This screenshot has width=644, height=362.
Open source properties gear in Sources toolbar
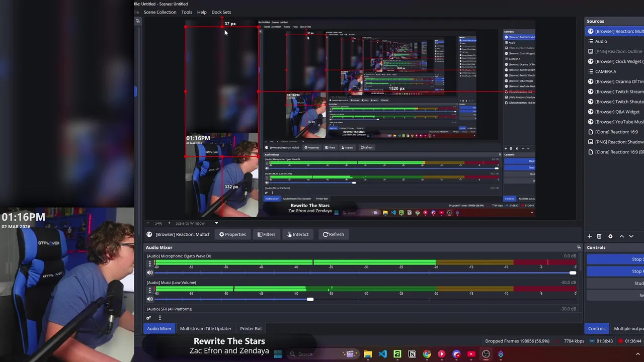610,236
